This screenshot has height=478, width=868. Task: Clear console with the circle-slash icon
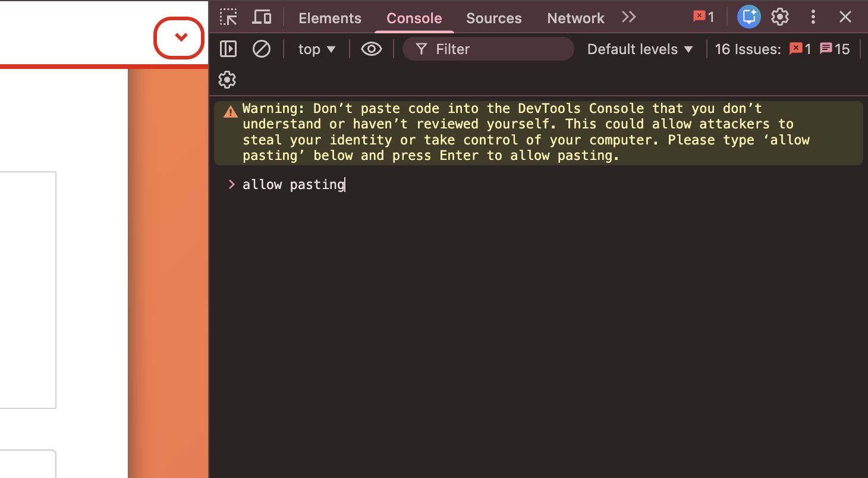point(262,49)
